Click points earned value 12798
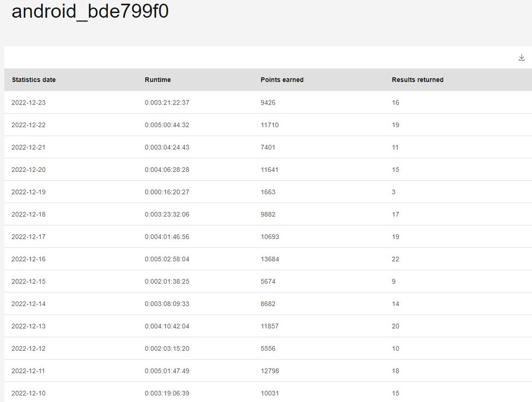This screenshot has width=532, height=402. 270,371
